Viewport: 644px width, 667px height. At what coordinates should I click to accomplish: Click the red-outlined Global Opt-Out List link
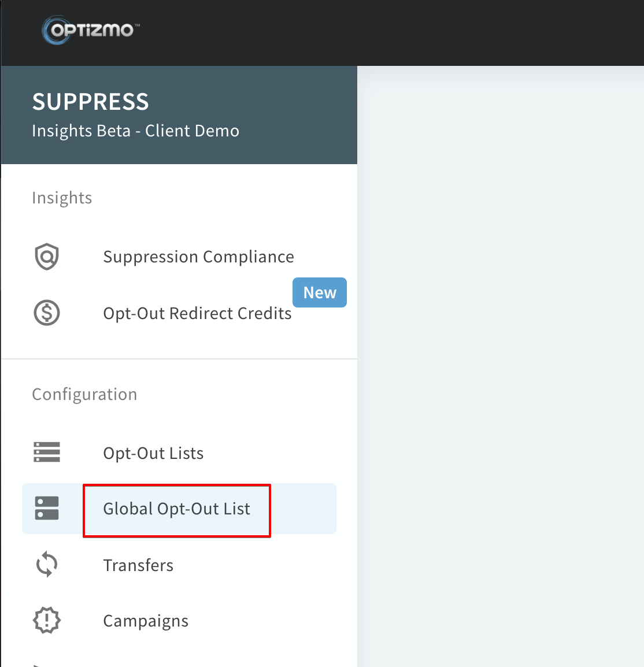pos(176,509)
